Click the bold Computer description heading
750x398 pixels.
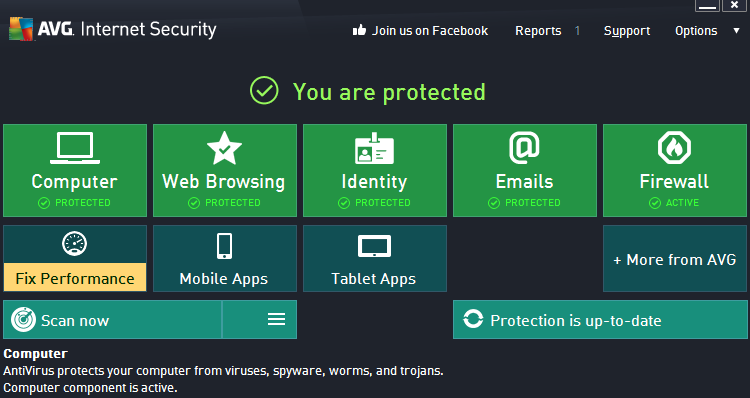coord(35,354)
